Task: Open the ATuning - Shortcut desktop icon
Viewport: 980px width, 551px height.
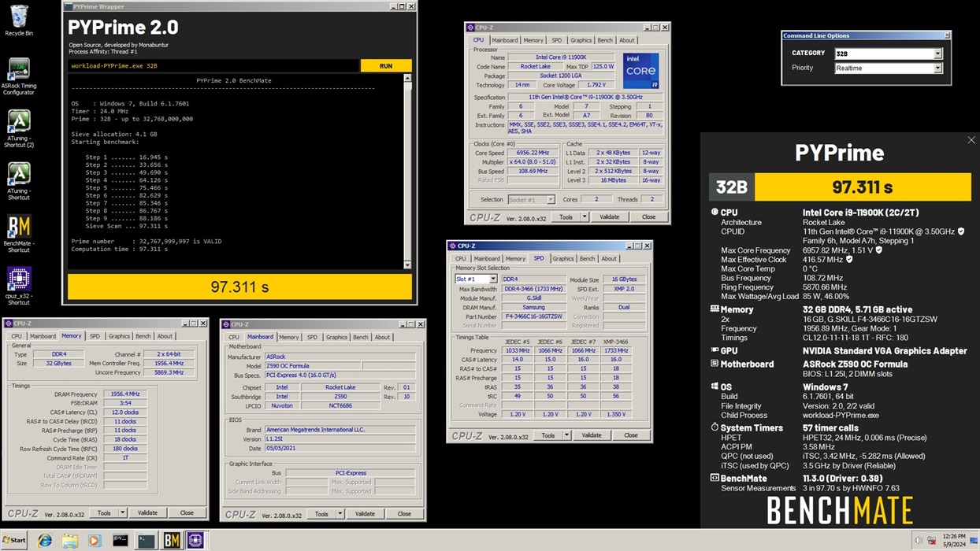Action: [18, 181]
